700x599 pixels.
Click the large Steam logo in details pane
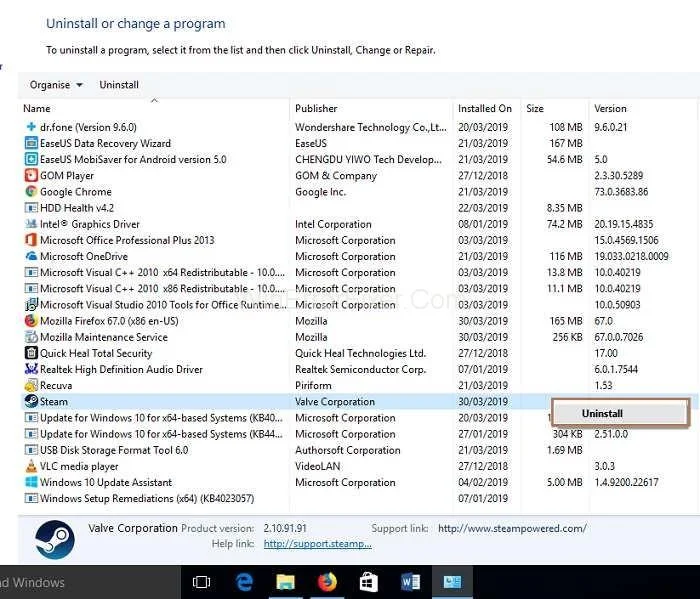pyautogui.click(x=55, y=539)
